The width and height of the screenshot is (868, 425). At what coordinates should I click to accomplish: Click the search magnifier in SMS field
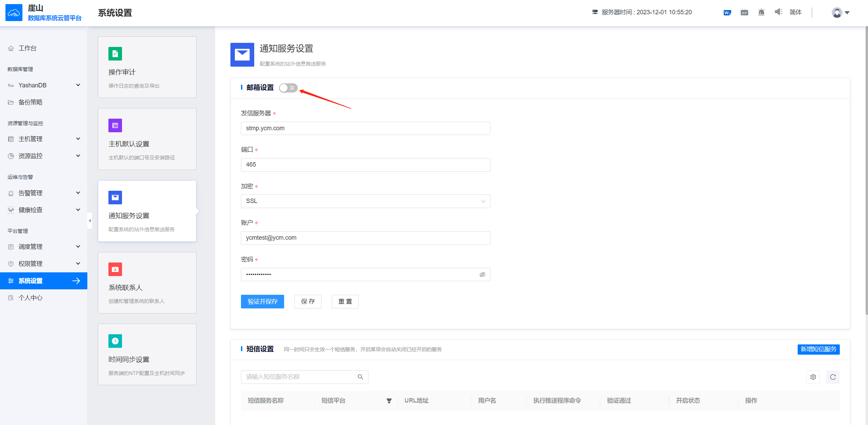point(360,377)
